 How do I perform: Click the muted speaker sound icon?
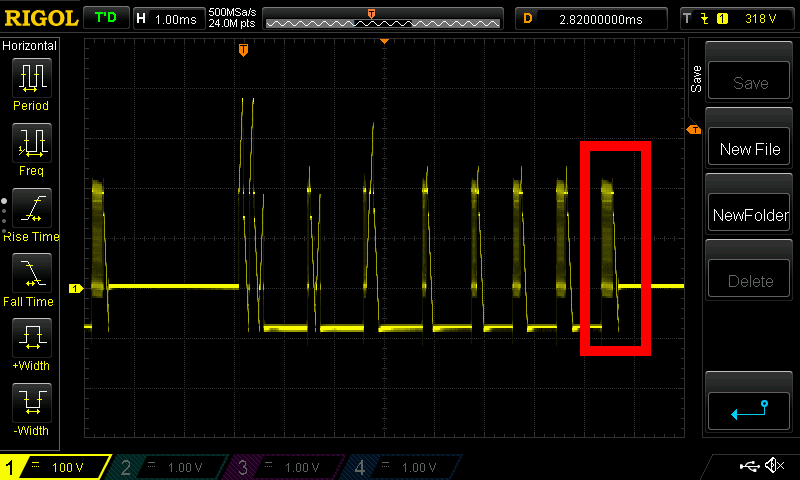click(774, 465)
